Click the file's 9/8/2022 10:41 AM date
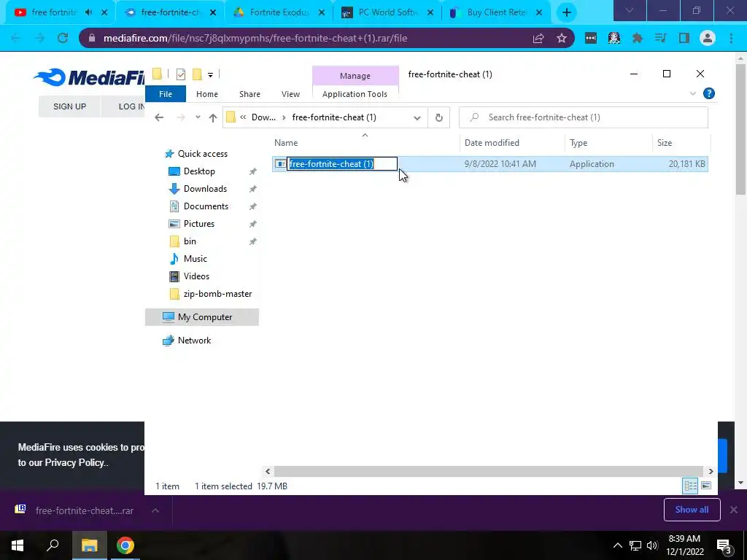Image resolution: width=747 pixels, height=560 pixels. point(500,164)
